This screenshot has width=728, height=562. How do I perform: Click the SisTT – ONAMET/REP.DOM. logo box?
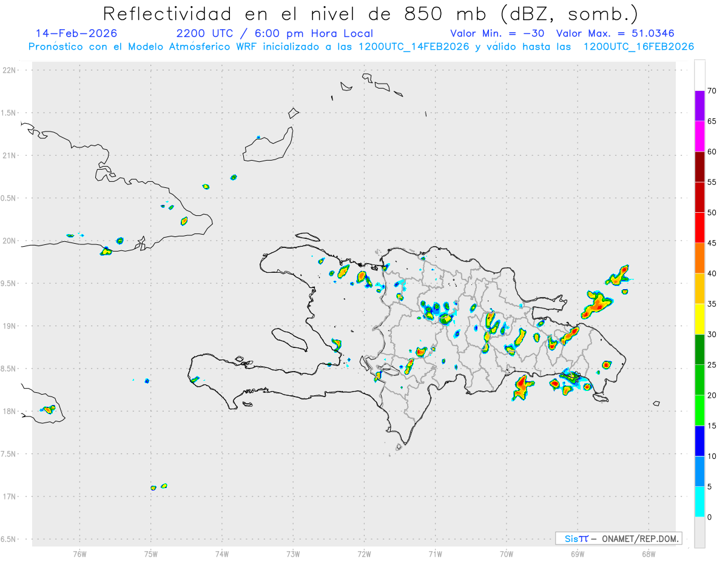click(618, 538)
